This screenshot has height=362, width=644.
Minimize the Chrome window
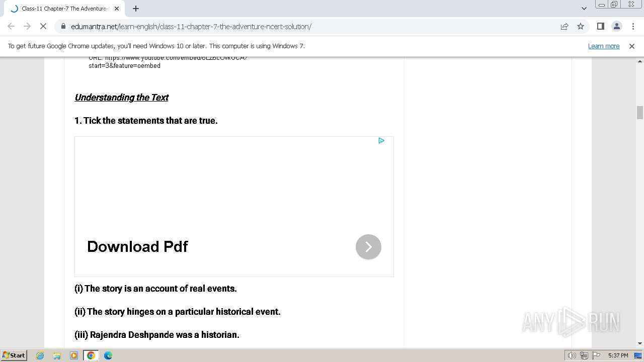602,5
